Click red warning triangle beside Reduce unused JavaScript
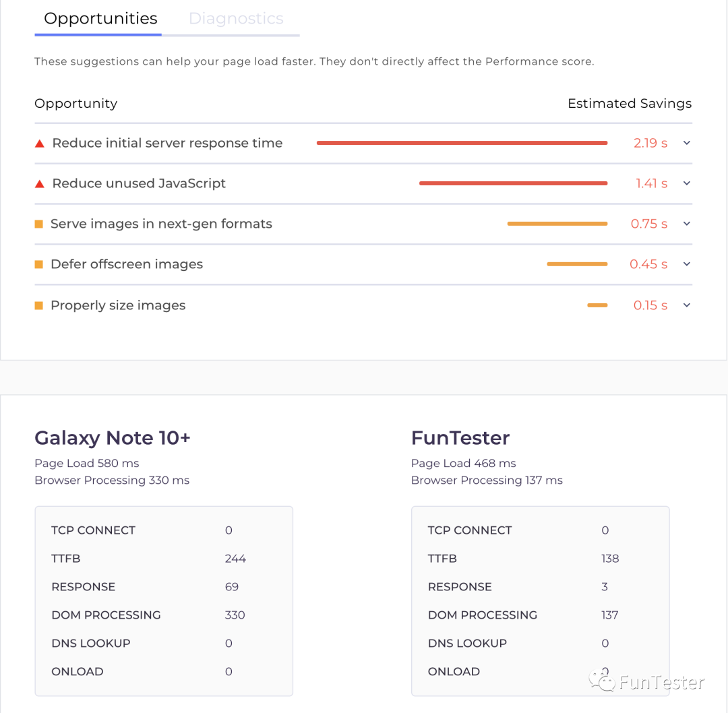 39,184
